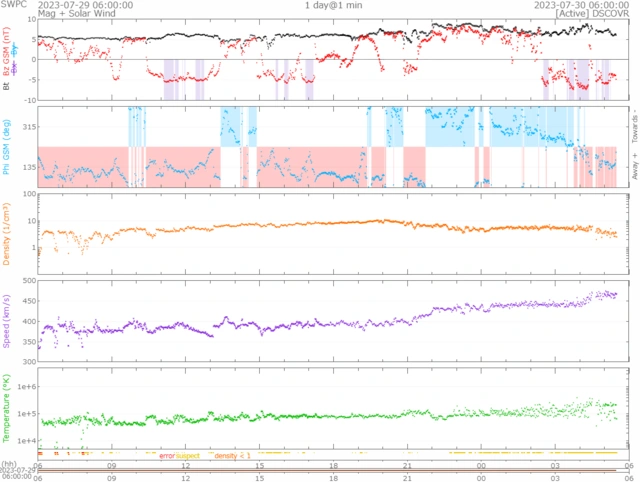Click the 1e+6 temperature axis tick

[x=27, y=386]
